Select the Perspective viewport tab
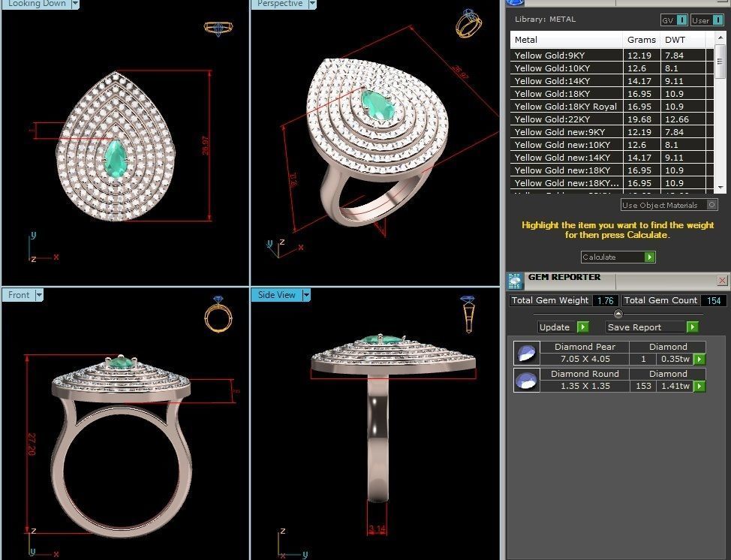Image resolution: width=731 pixels, height=560 pixels. coord(280,4)
